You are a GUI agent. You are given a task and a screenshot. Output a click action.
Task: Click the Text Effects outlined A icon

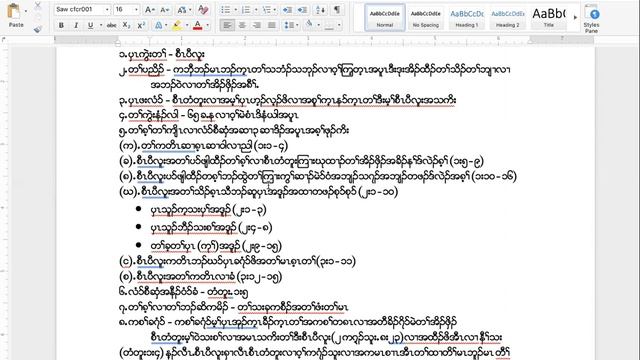tap(158, 25)
